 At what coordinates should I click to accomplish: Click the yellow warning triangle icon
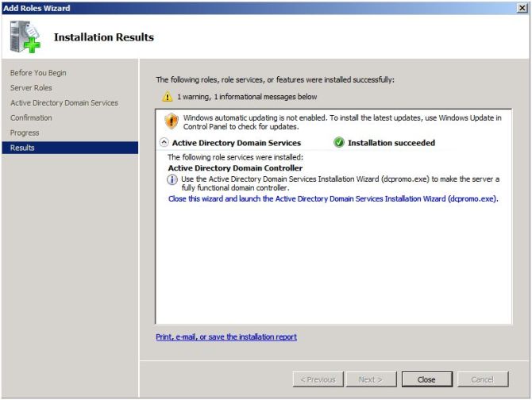coord(167,97)
